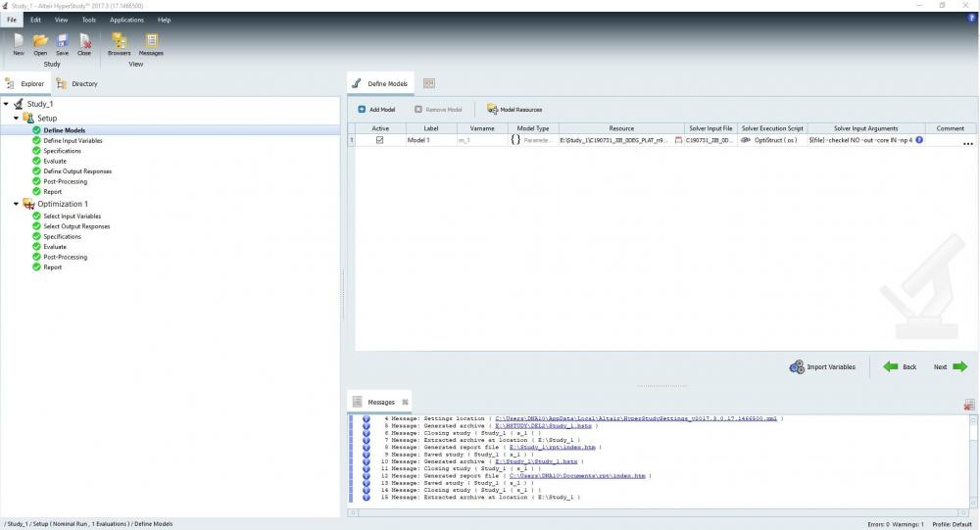Viewport: 980px width, 530px height.
Task: Collapse the Study_1 tree node
Action: pos(6,104)
